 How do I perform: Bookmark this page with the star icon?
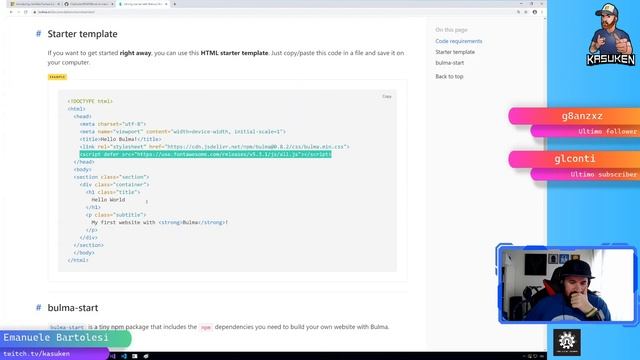click(x=526, y=12)
